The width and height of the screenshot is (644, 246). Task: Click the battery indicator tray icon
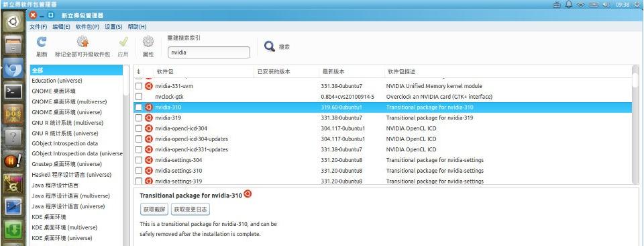594,5
